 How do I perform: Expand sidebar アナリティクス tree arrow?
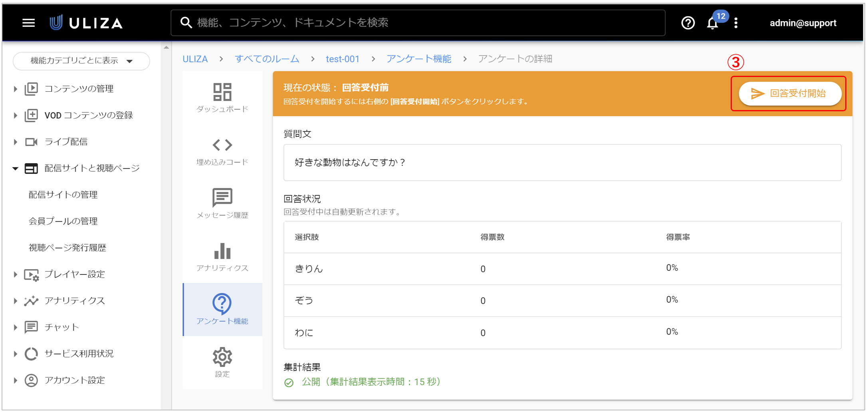[x=15, y=301]
